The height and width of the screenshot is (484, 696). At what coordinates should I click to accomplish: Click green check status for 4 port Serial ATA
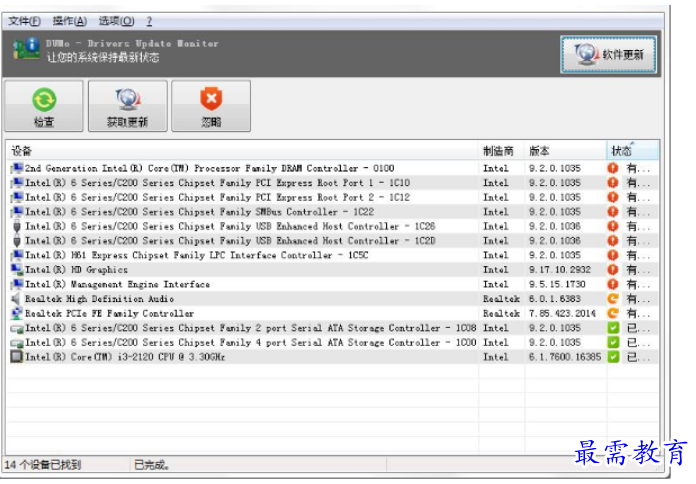pyautogui.click(x=613, y=342)
